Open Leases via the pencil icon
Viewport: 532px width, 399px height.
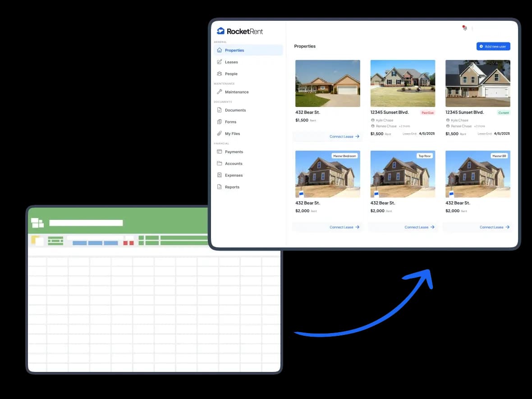[x=220, y=62]
